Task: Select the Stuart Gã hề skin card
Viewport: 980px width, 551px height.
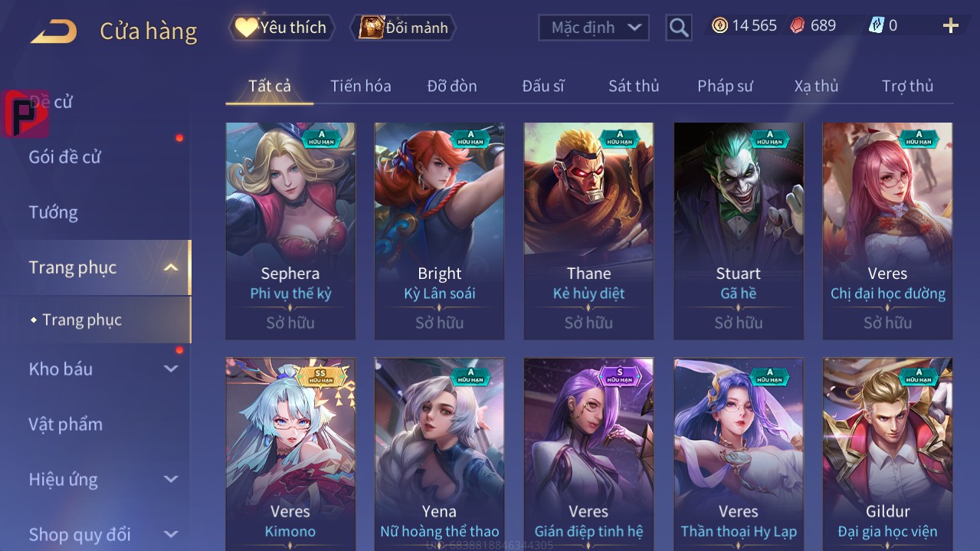Action: pos(739,231)
